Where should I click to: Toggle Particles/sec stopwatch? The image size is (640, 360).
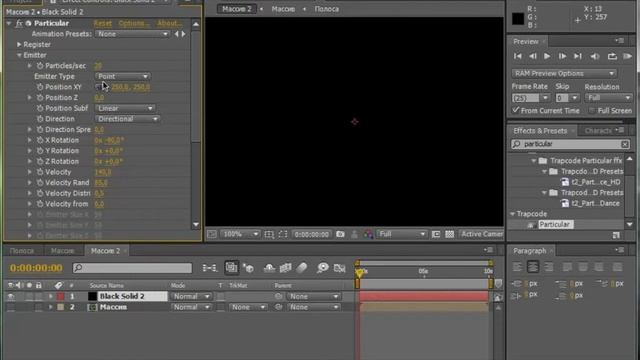[x=40, y=66]
